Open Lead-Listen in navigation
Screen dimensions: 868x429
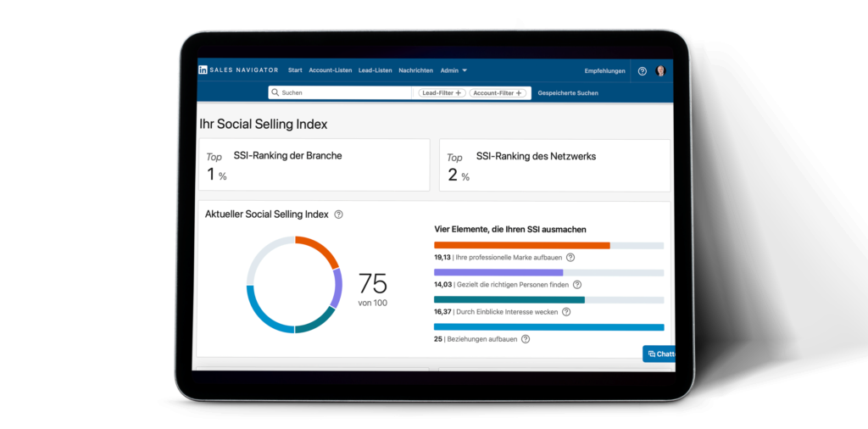point(376,70)
